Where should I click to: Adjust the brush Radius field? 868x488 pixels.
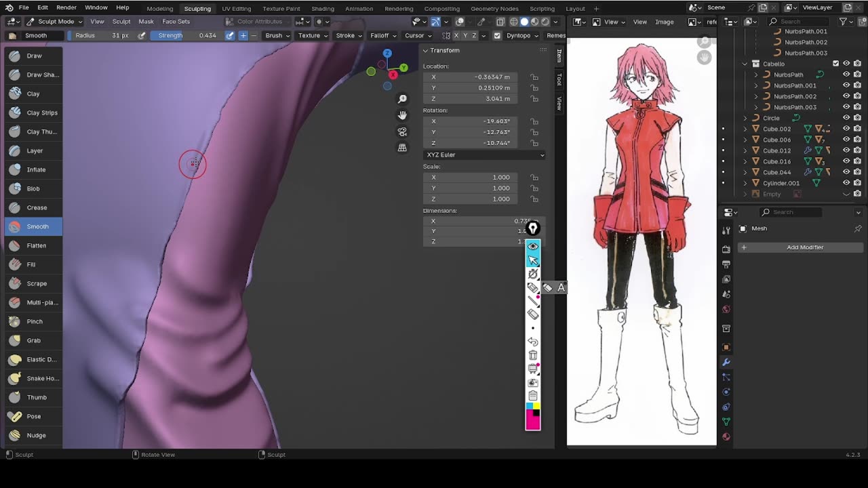tap(102, 35)
